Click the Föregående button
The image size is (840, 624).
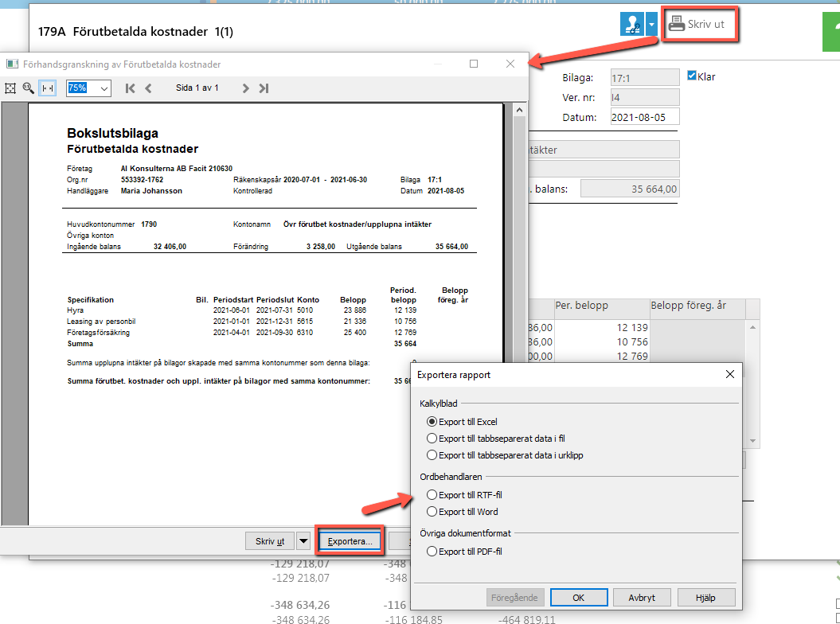tap(514, 597)
